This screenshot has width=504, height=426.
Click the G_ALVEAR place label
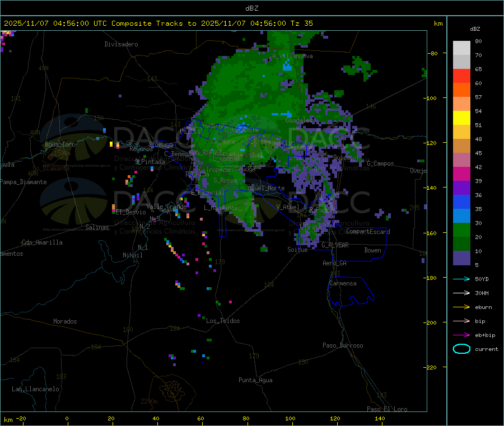tap(335, 245)
